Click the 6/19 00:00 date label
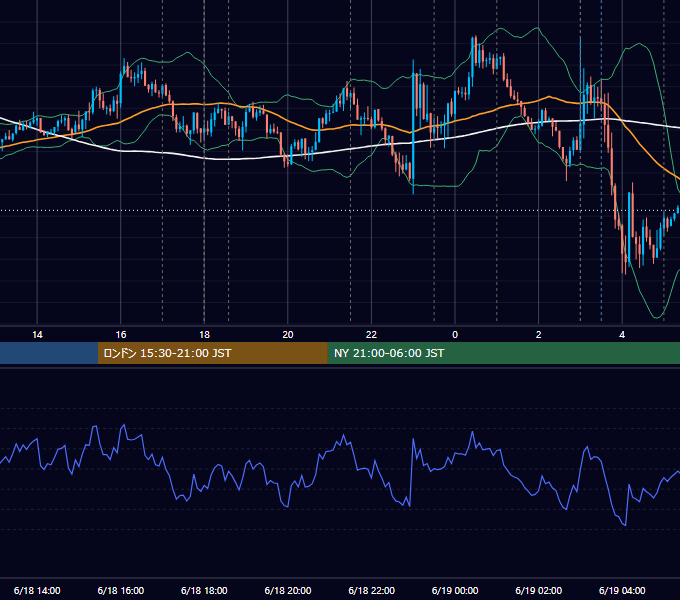 pyautogui.click(x=455, y=590)
